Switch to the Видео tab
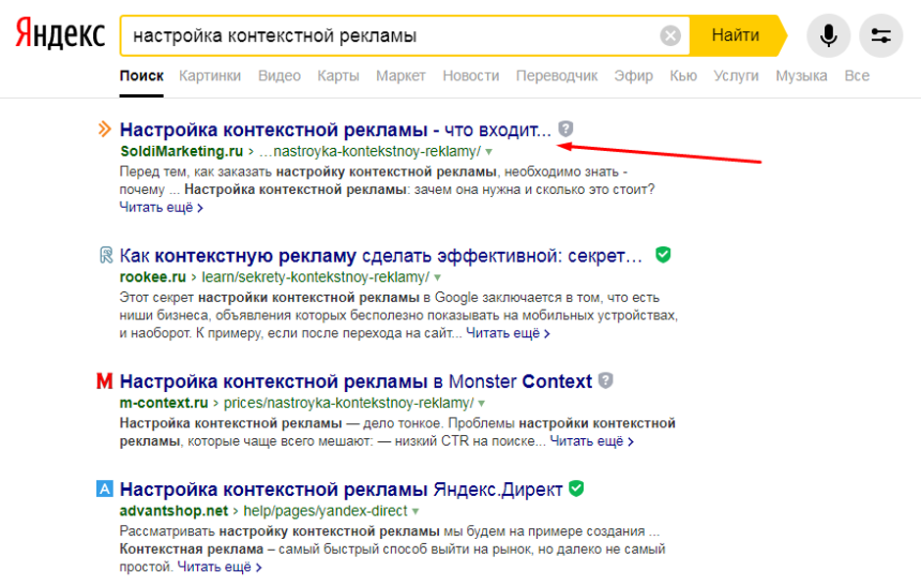This screenshot has width=922, height=588. click(279, 75)
